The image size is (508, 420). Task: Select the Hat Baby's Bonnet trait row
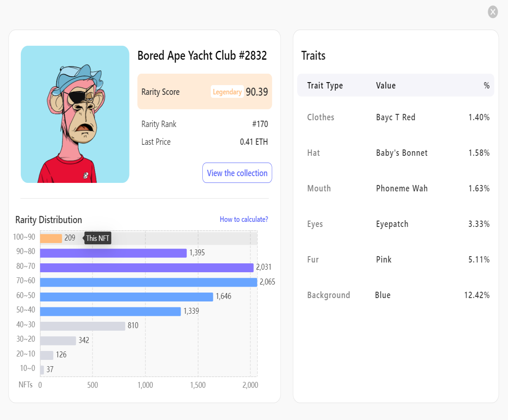pyautogui.click(x=396, y=153)
